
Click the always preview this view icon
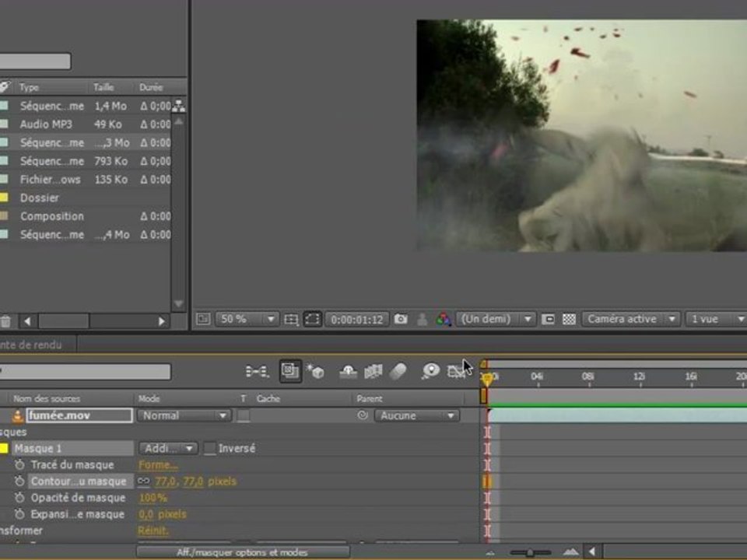pos(203,319)
